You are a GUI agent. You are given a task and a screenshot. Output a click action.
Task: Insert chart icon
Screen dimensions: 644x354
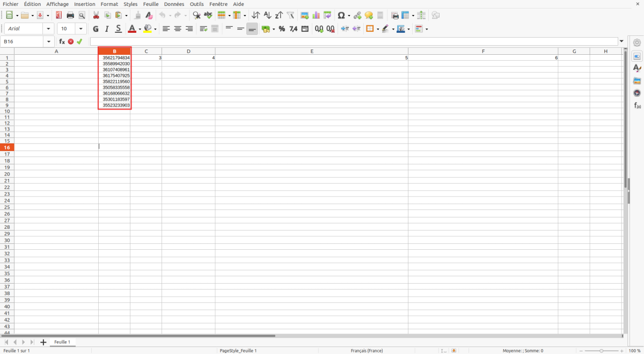(x=316, y=16)
